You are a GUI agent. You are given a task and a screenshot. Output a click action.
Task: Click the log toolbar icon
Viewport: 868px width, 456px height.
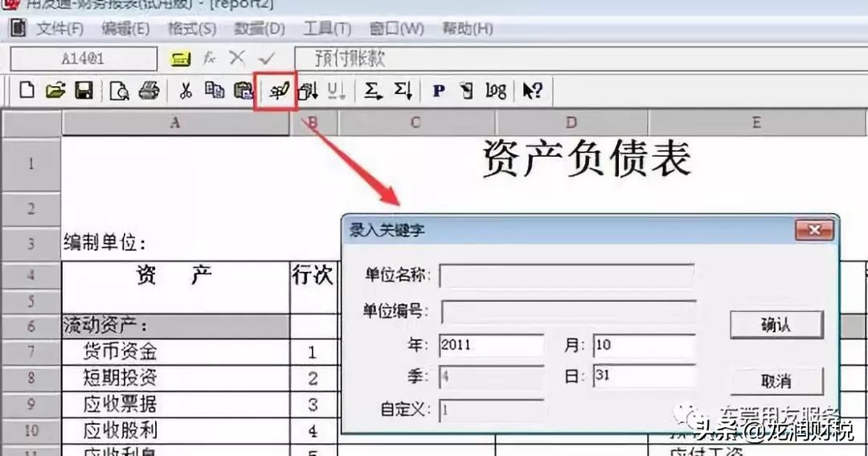pyautogui.click(x=495, y=90)
